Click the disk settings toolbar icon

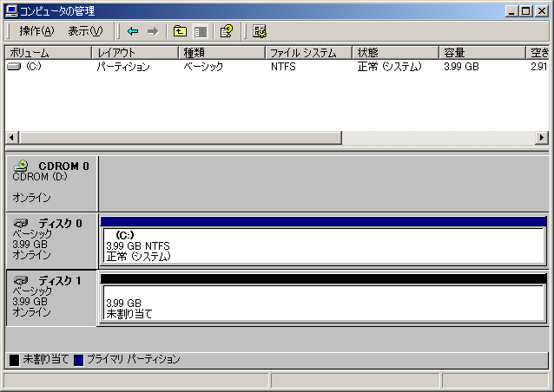(x=260, y=31)
